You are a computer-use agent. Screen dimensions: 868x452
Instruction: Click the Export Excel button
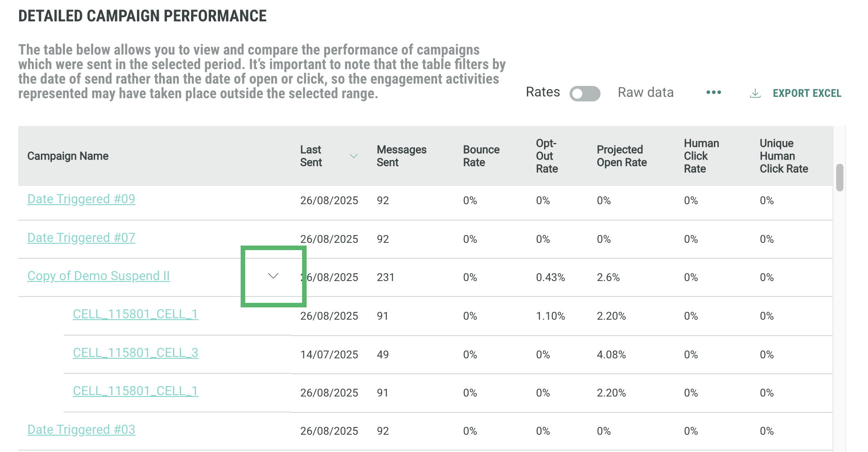tap(807, 93)
